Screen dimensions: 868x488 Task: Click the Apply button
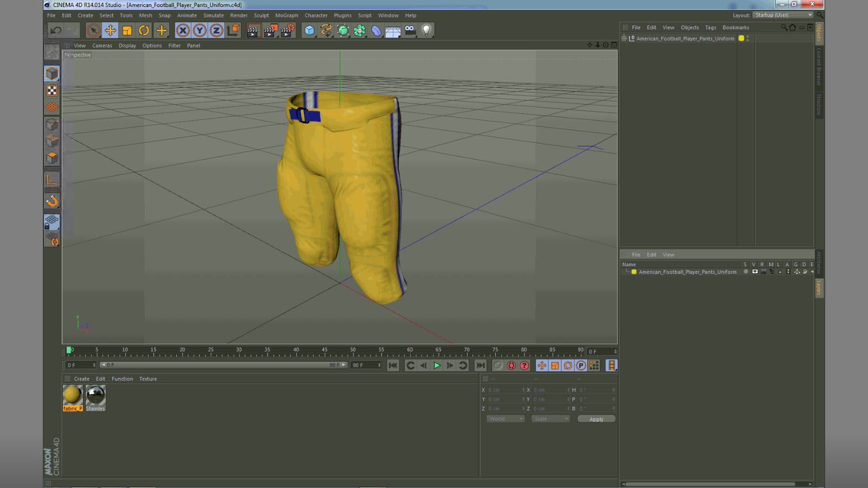596,419
